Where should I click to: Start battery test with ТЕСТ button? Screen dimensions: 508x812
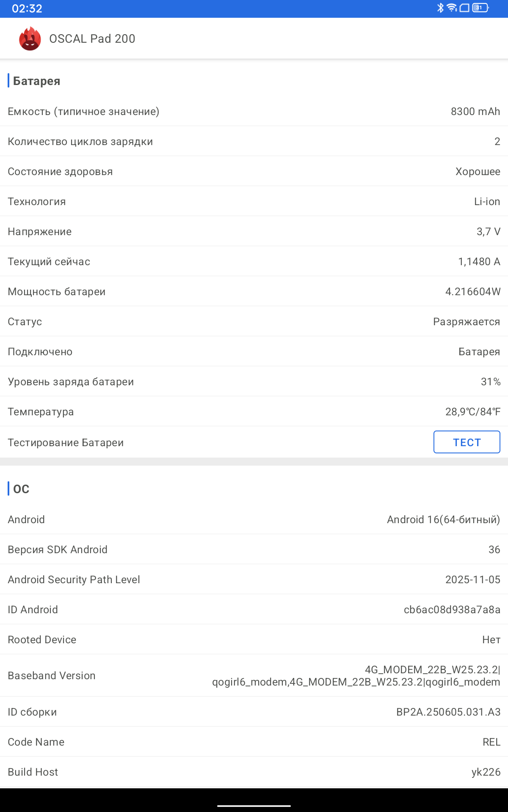(x=467, y=442)
